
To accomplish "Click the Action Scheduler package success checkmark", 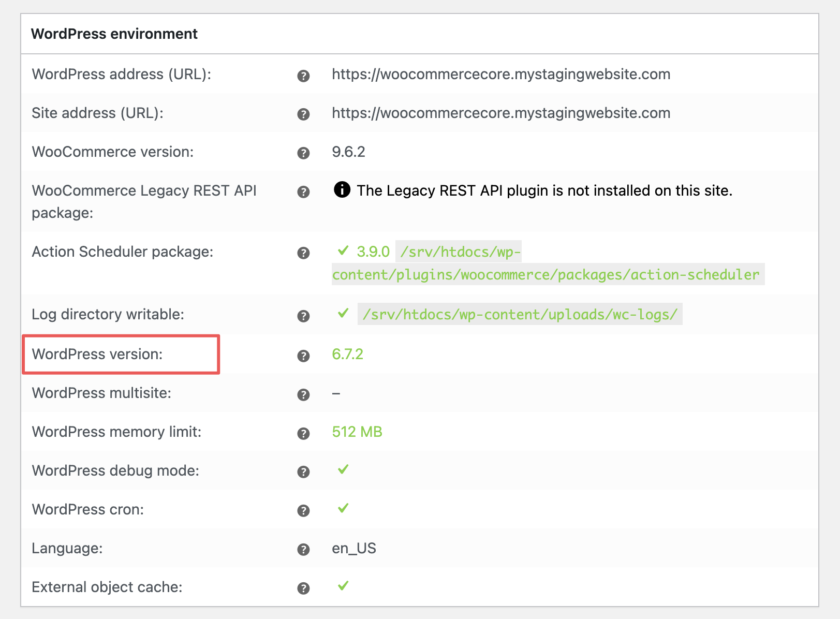I will click(x=343, y=252).
